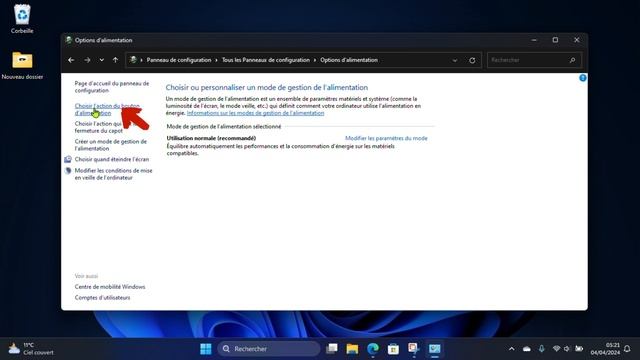Show hidden system tray icons chevron
640x360 pixels.
coord(511,349)
